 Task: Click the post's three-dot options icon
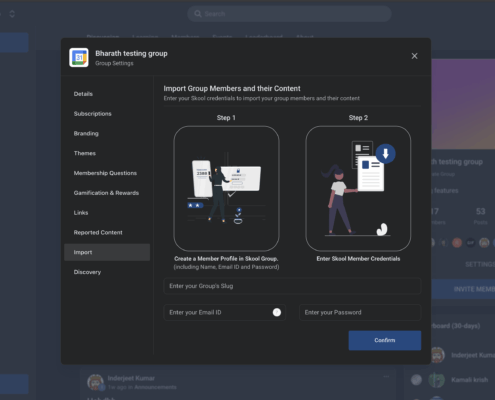[386, 377]
